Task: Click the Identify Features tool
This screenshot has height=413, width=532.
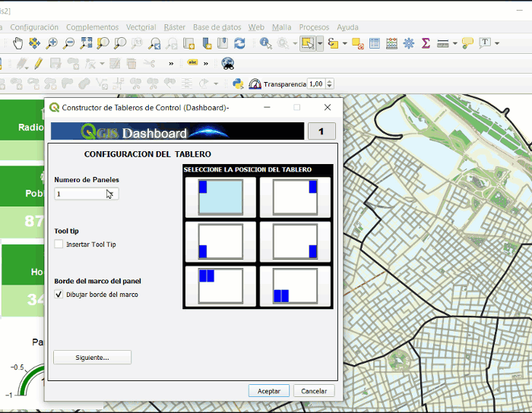Action: pos(265,43)
